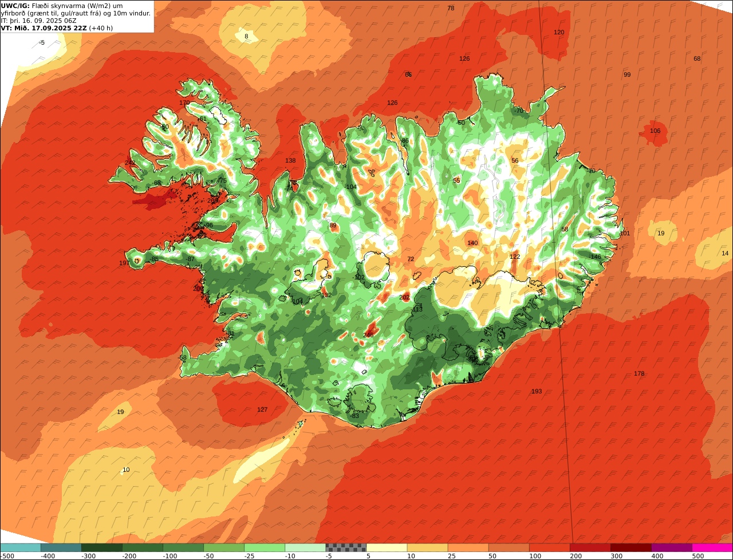
Task: Click the legend tick label "100"
Action: [535, 556]
